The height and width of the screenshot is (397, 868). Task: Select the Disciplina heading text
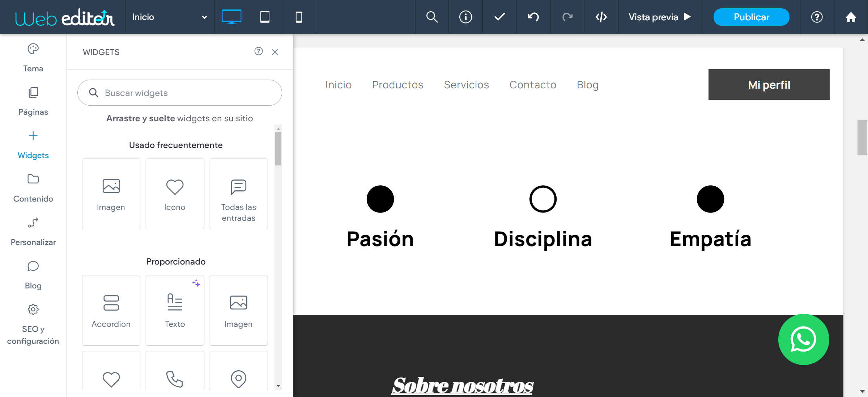point(543,239)
